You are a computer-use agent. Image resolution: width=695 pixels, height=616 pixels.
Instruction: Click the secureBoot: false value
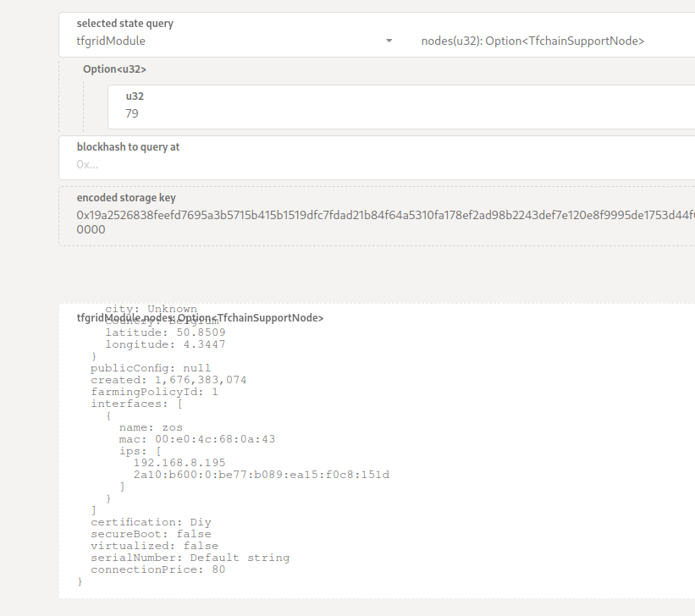[147, 533]
